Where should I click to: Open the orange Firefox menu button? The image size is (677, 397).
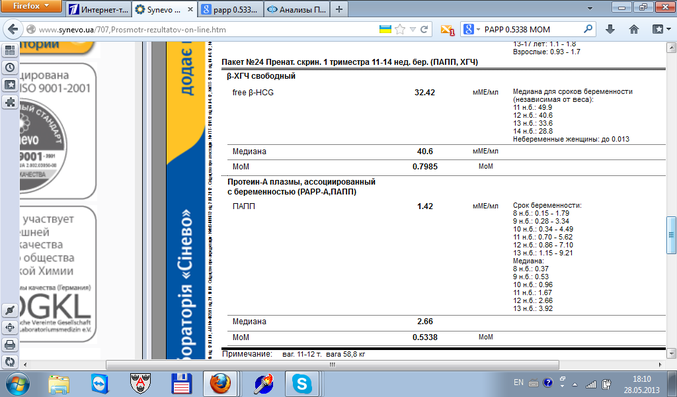point(31,6)
